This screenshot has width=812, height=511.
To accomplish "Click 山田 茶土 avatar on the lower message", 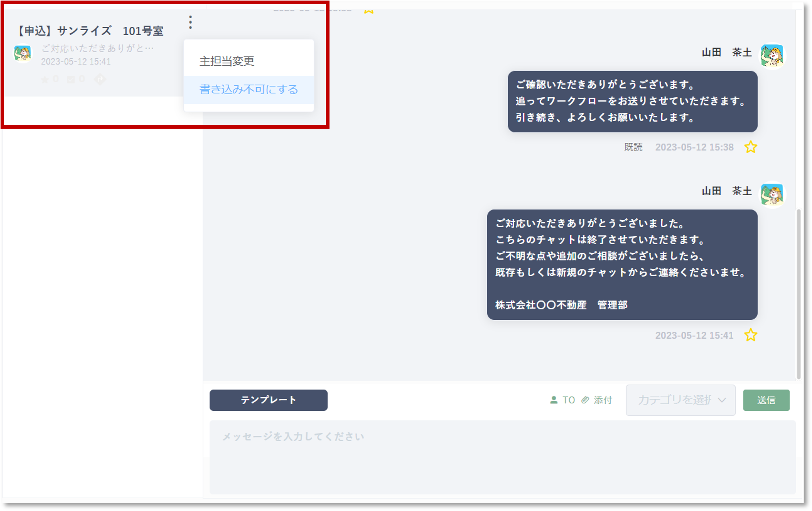I will 772,195.
